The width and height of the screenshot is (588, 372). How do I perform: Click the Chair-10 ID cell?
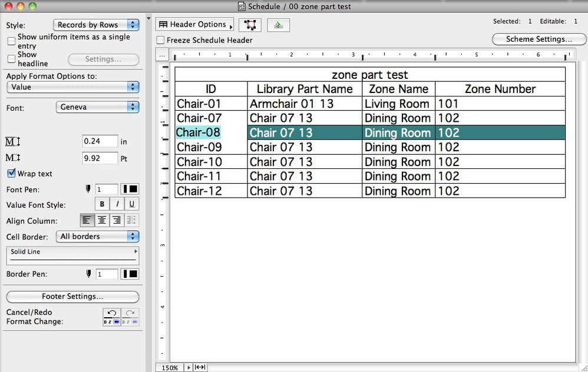[x=211, y=162]
